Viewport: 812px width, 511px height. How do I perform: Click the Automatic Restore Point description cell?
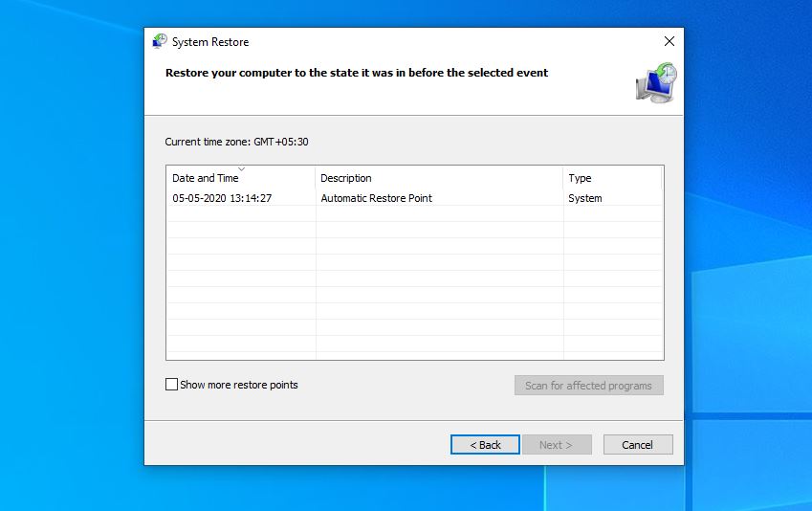coord(376,198)
